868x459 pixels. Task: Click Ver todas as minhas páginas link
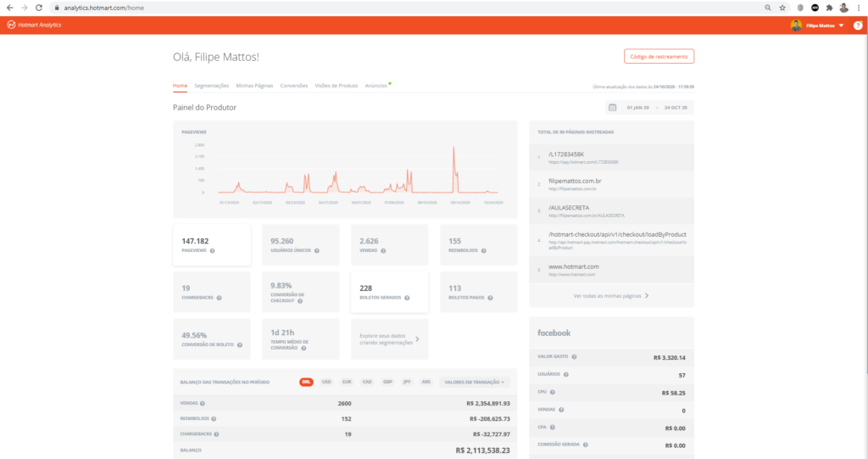[611, 296]
